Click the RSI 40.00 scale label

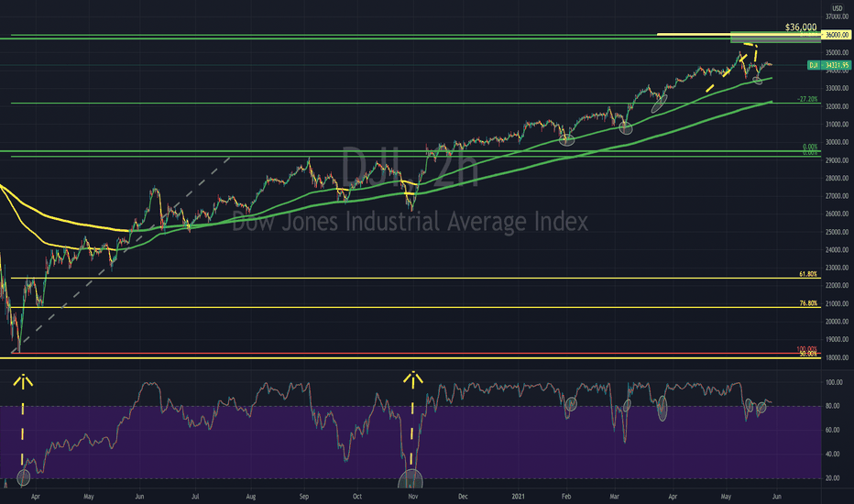[833, 454]
